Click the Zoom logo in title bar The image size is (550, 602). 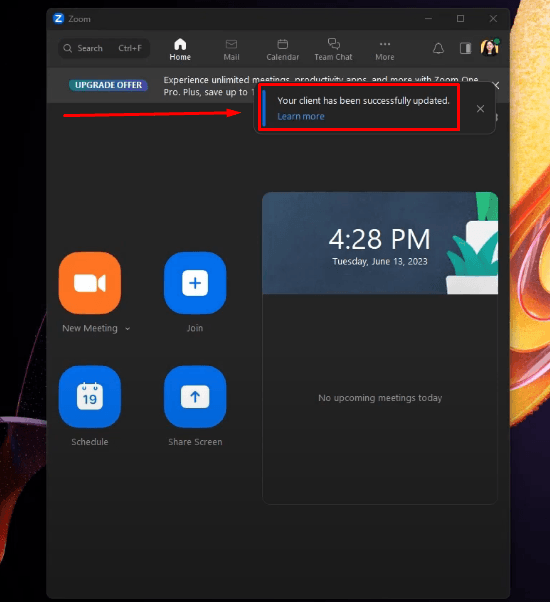tap(58, 18)
